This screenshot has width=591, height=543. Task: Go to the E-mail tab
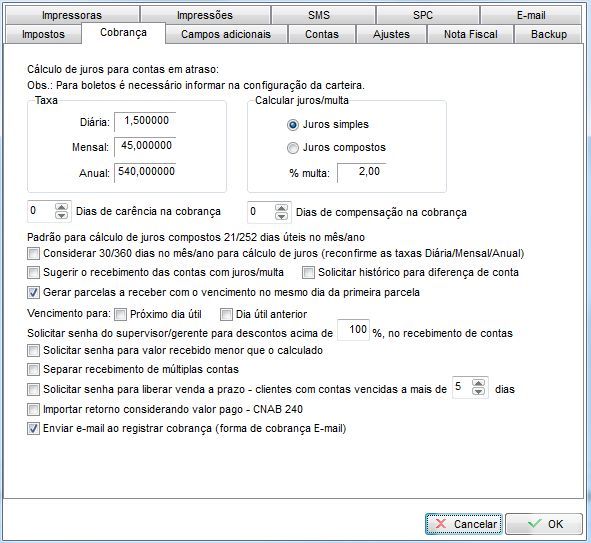click(x=531, y=15)
